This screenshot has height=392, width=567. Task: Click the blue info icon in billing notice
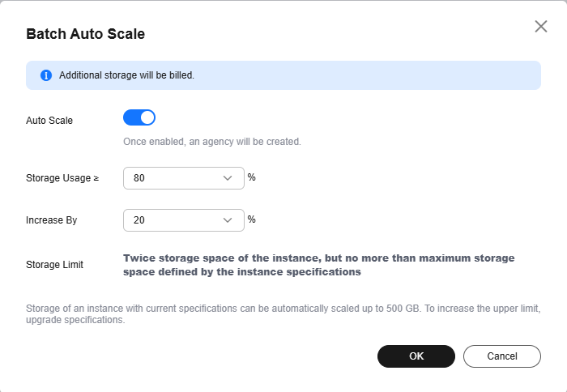(x=46, y=75)
